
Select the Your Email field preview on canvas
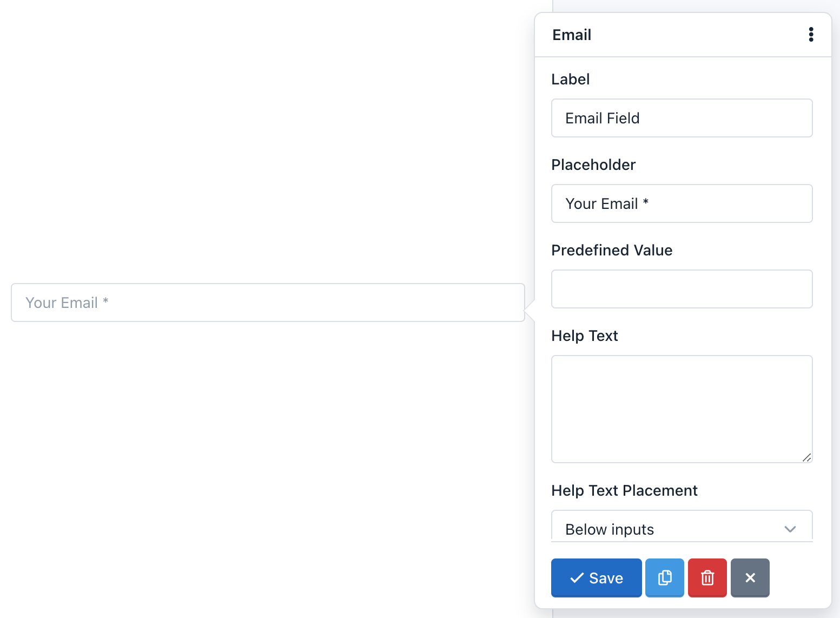[268, 303]
